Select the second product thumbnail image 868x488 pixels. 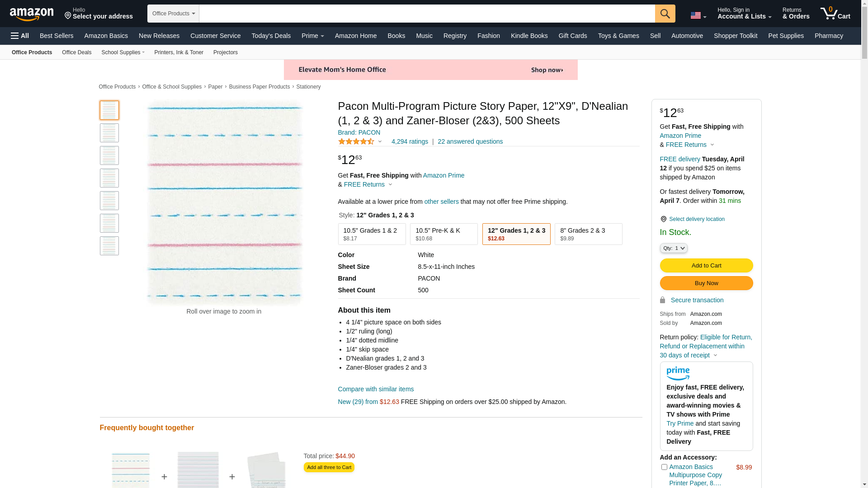tap(109, 133)
